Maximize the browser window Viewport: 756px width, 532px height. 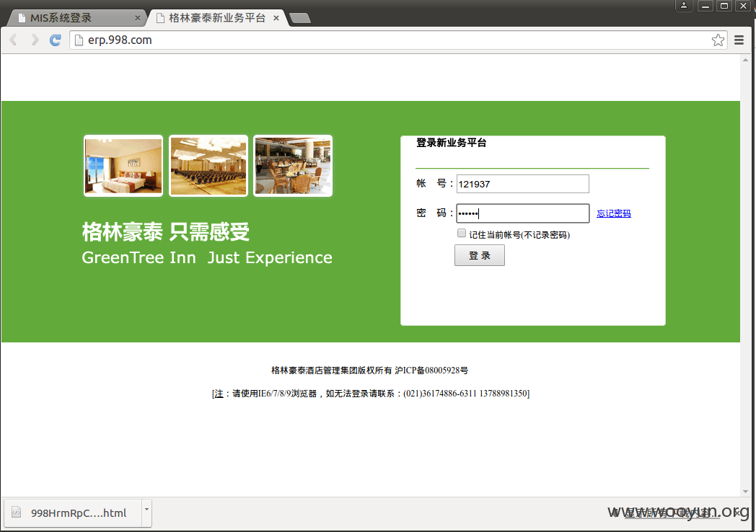(724, 5)
